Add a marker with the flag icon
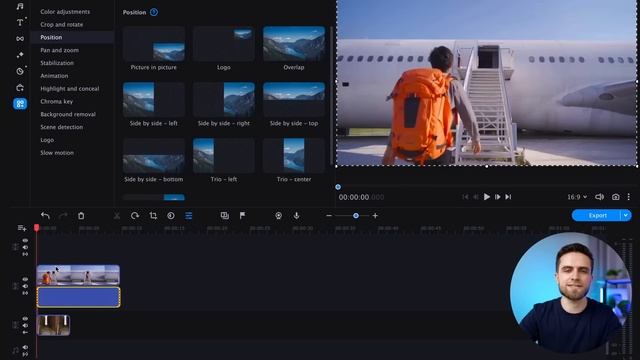Image resolution: width=640 pixels, height=360 pixels. pos(242,215)
